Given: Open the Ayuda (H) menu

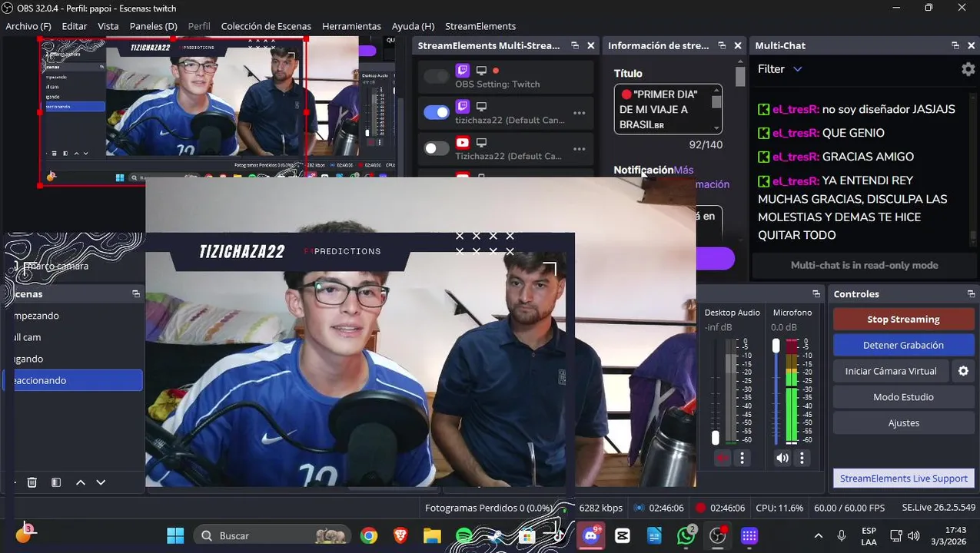Looking at the screenshot, I should (x=413, y=26).
